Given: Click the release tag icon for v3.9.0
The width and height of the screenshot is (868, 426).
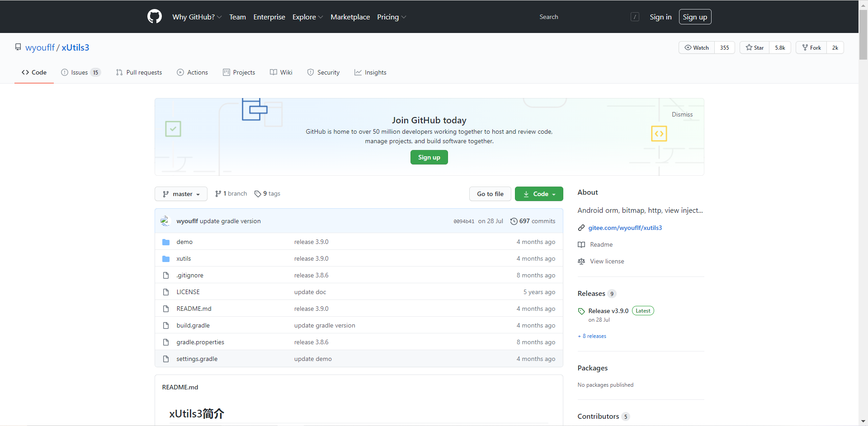Looking at the screenshot, I should (581, 311).
